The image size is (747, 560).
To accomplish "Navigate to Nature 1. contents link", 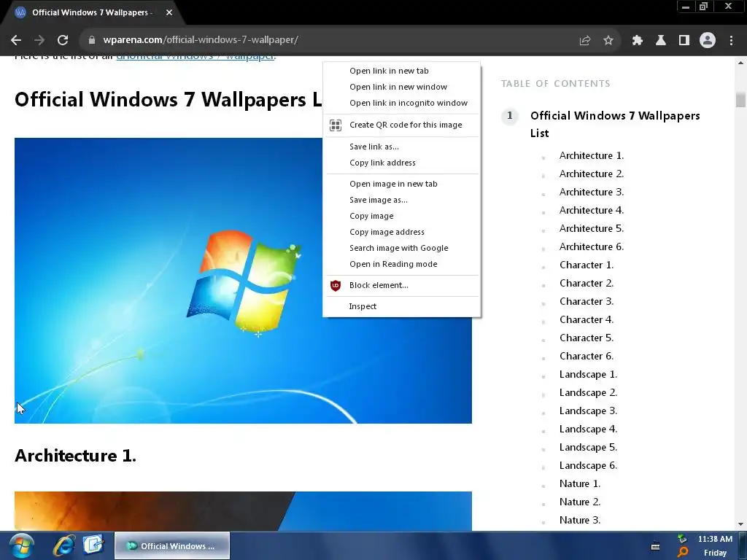I will (580, 484).
